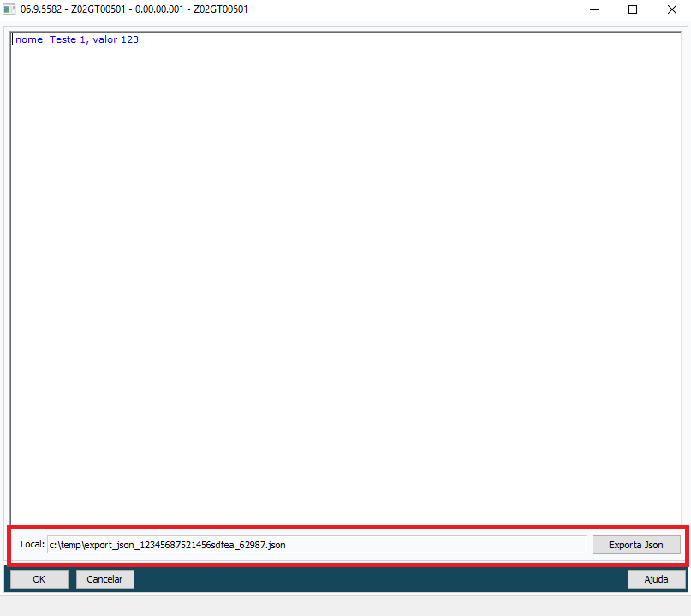Minimize the Z02GT00501 window
The width and height of the screenshot is (691, 616).
tap(594, 9)
